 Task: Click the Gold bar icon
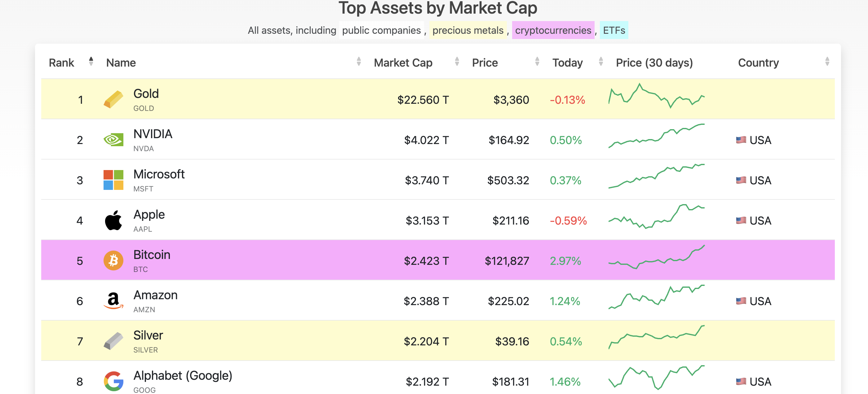[x=113, y=99]
